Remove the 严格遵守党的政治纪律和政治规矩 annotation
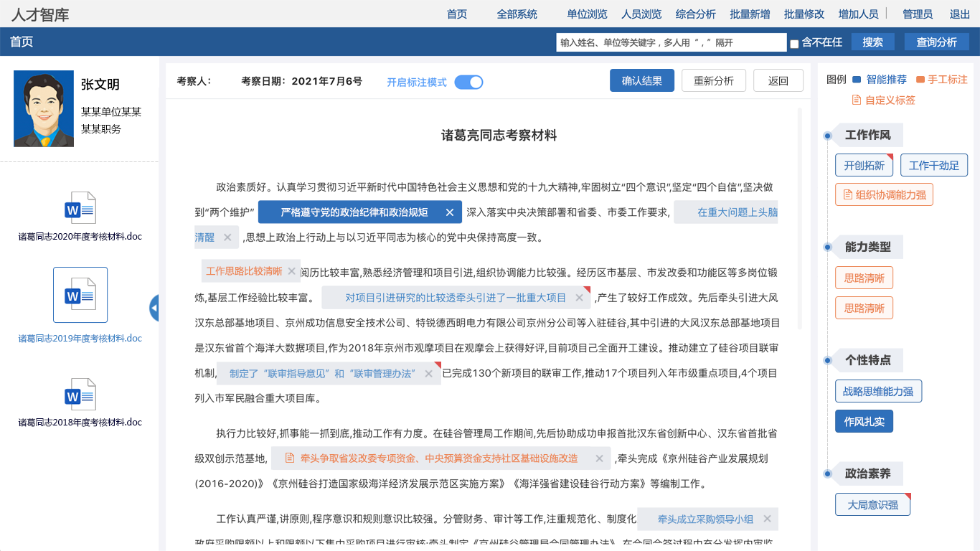The height and width of the screenshot is (551, 980). pos(450,212)
